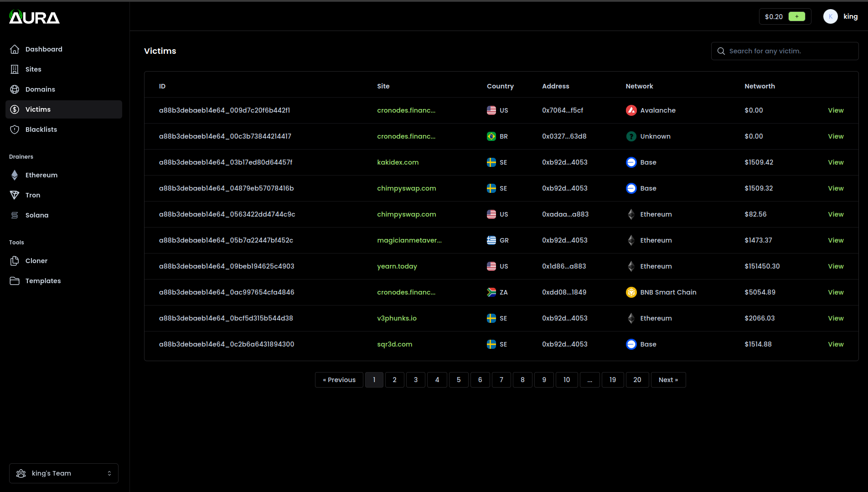Click View on the magicianmetaver... row
Screen dimensions: 868x492
[x=836, y=240]
